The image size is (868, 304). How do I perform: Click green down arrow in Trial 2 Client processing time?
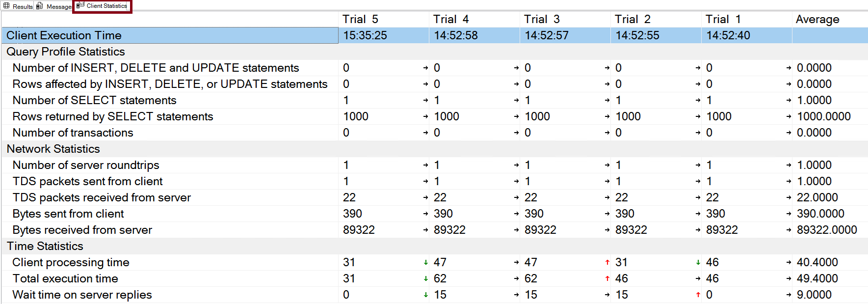(698, 263)
